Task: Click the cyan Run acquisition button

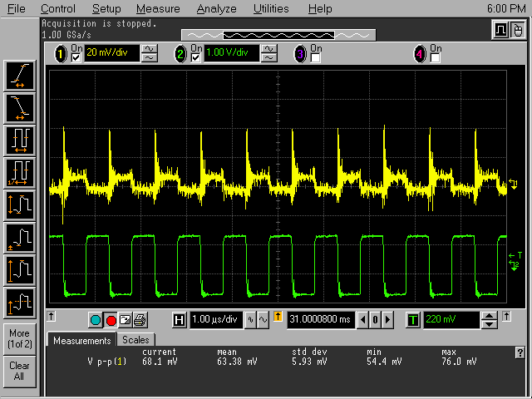Action: click(x=96, y=320)
